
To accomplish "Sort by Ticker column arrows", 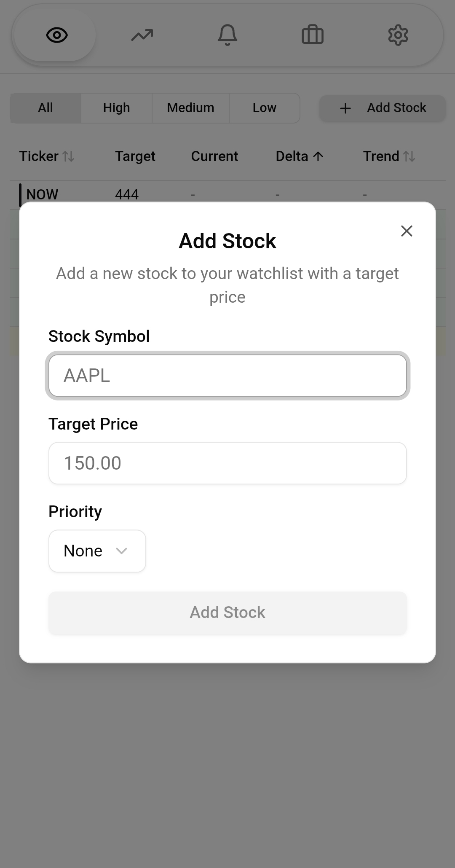I will coord(68,156).
